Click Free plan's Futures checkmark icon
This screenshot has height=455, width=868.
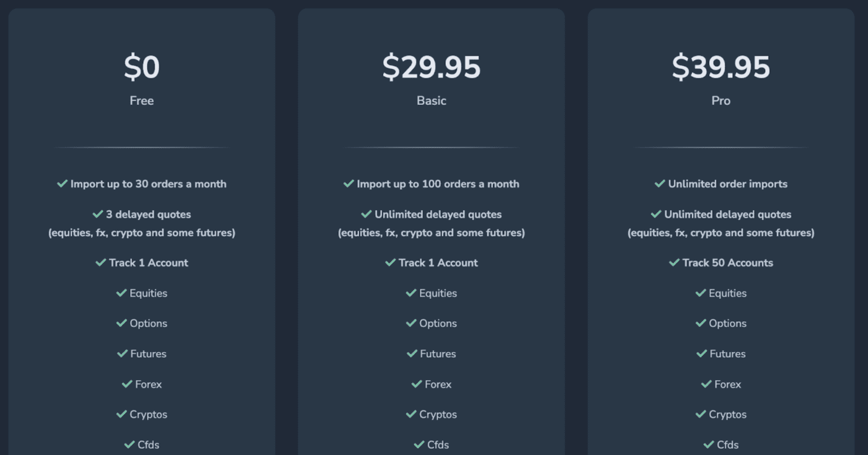[x=122, y=354]
